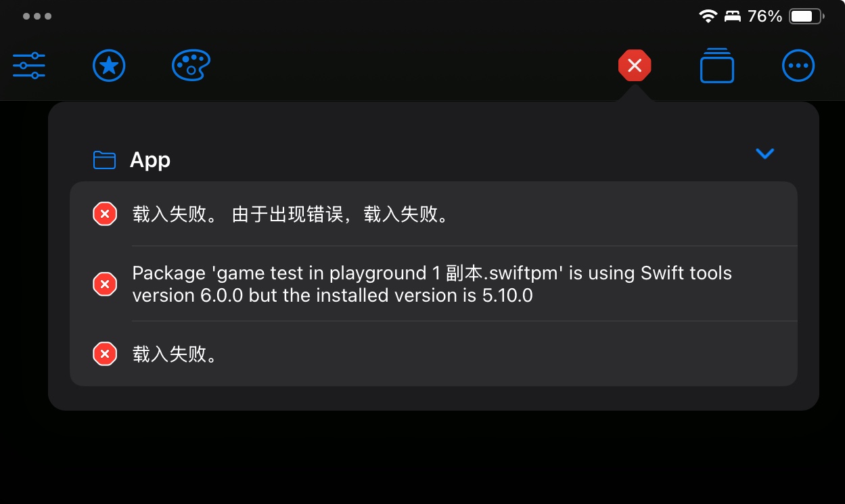Select the Swift tools version 6.0.0 error text
845x504 pixels.
[432, 284]
